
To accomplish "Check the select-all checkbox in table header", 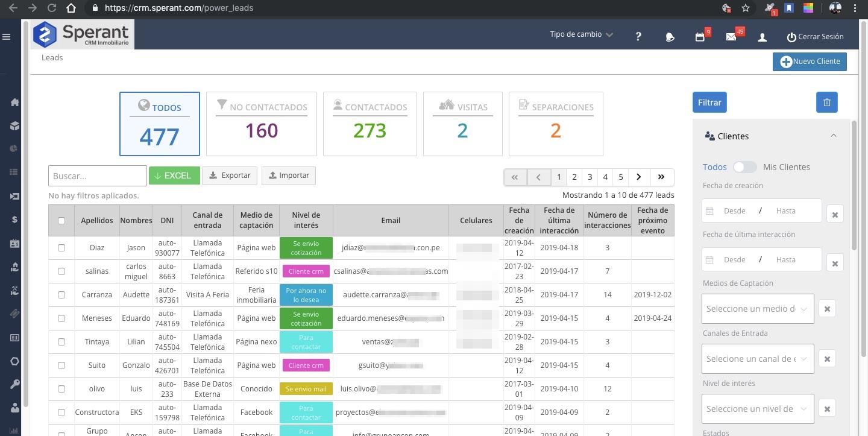I will (x=61, y=221).
